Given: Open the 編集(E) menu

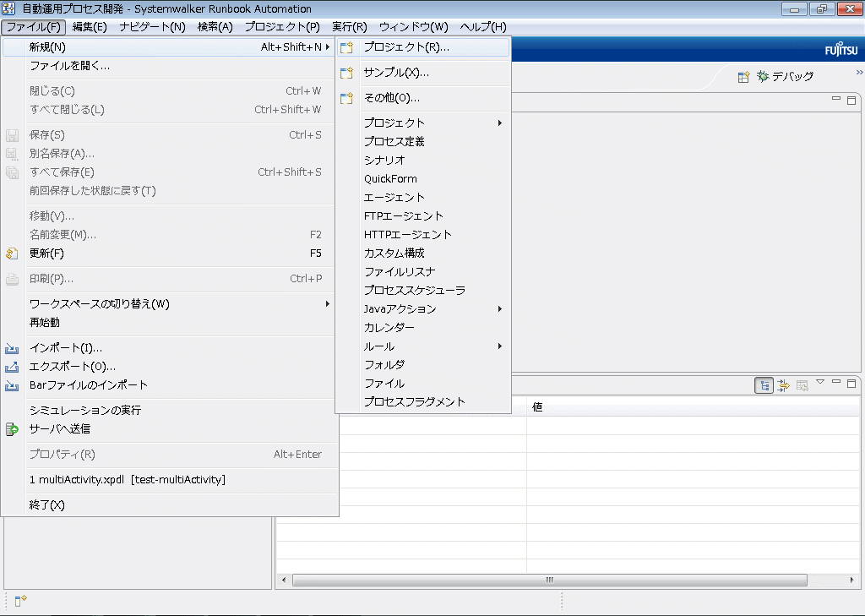Looking at the screenshot, I should tap(90, 27).
